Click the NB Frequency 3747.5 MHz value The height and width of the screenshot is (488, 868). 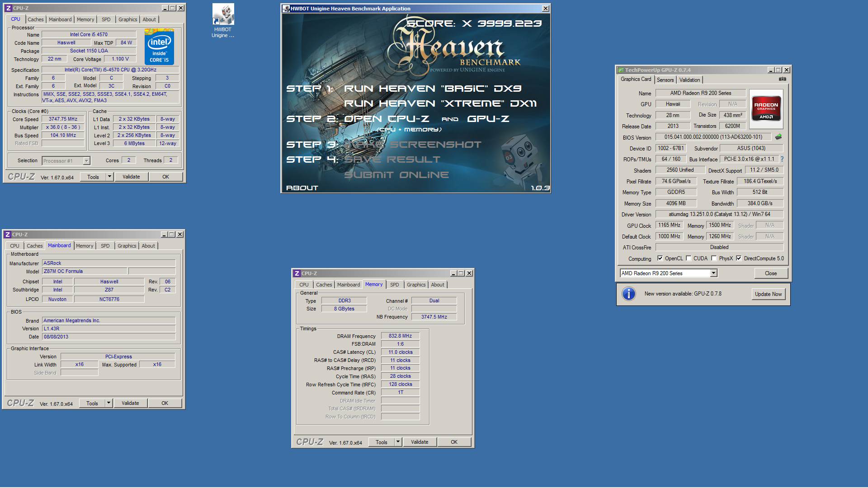434,317
